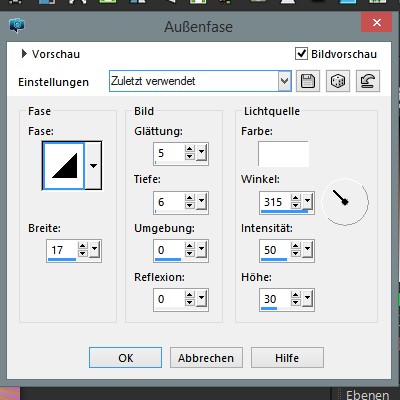Toggle the Bildvorschau checkbox
This screenshot has width=400, height=400.
point(301,54)
